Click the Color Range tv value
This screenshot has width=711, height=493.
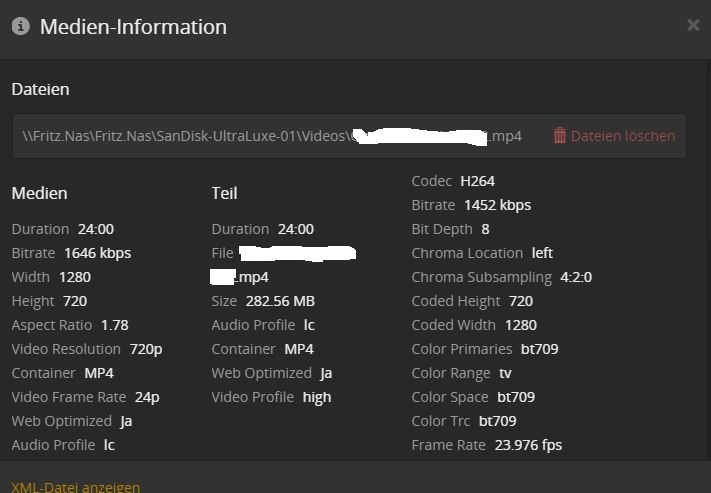pos(505,373)
